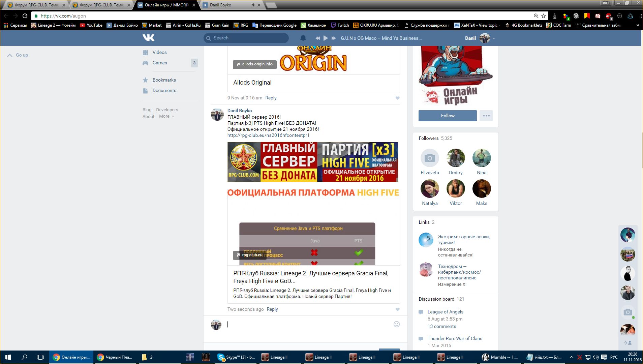The height and width of the screenshot is (364, 643).
Task: Skip to previous track in VK player
Action: tap(317, 38)
